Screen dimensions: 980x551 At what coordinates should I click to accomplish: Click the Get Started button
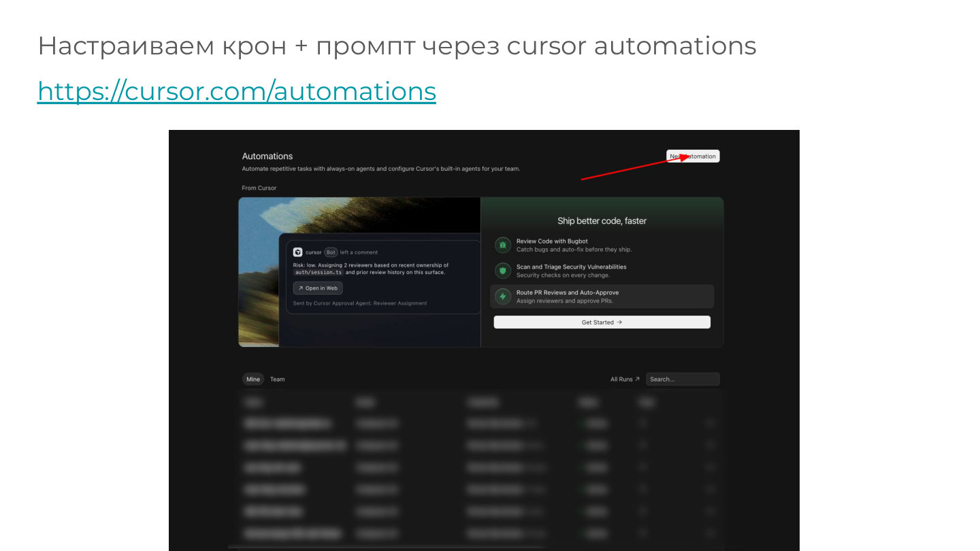point(602,322)
